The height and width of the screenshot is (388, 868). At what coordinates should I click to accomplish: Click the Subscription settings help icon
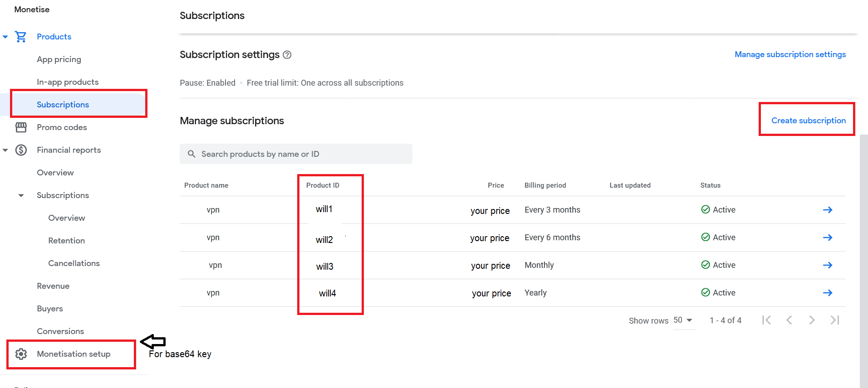pos(287,55)
